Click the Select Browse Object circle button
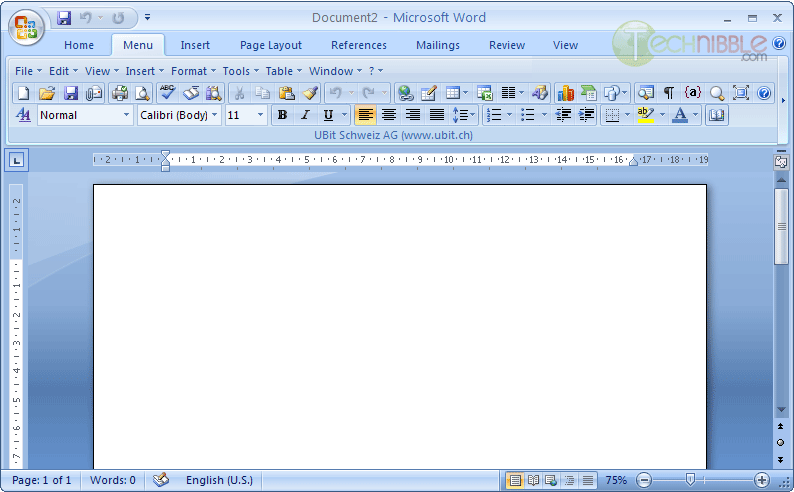Viewport: 794px width, 492px height. tap(780, 443)
